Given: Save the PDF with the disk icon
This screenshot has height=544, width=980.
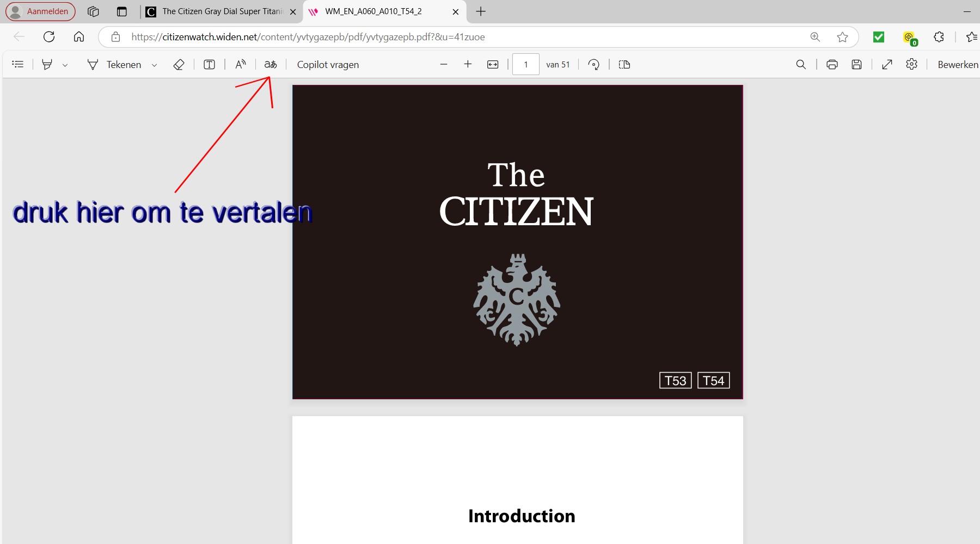Looking at the screenshot, I should (856, 64).
